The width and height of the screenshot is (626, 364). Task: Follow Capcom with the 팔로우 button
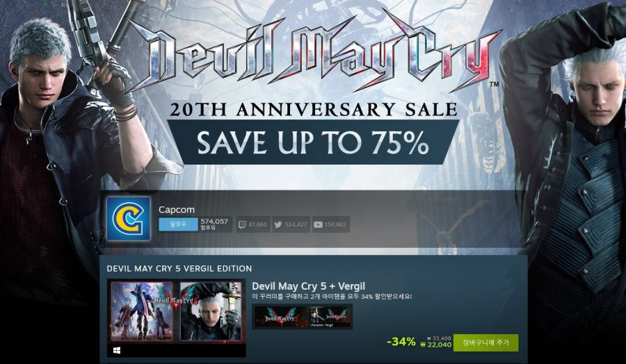click(x=178, y=224)
